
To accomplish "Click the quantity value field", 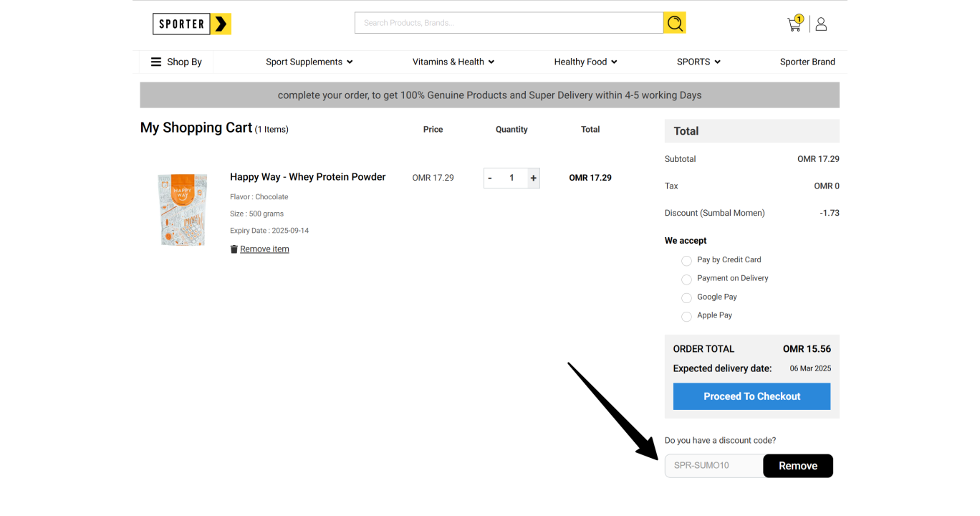I will pyautogui.click(x=511, y=178).
